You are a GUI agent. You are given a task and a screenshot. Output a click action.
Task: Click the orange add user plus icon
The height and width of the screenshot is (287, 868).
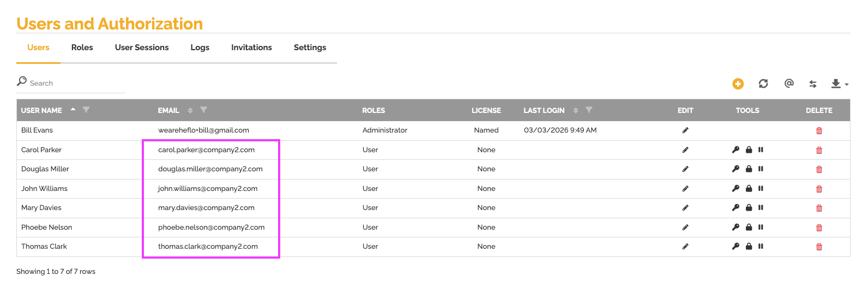tap(737, 83)
